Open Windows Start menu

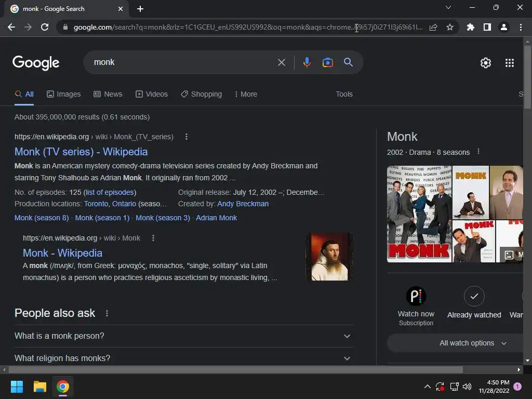17,387
